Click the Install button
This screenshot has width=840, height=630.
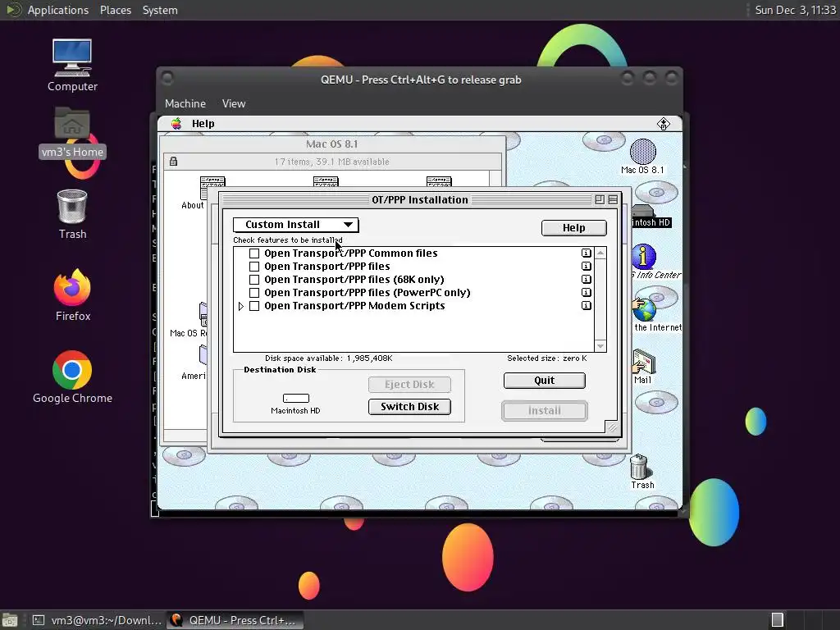click(x=545, y=411)
